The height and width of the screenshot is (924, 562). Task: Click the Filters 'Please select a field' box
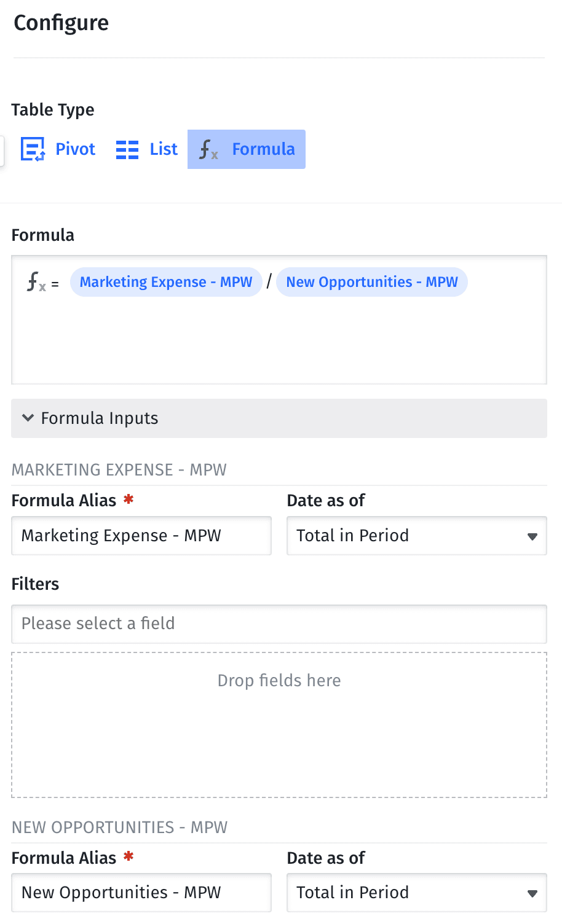(279, 624)
